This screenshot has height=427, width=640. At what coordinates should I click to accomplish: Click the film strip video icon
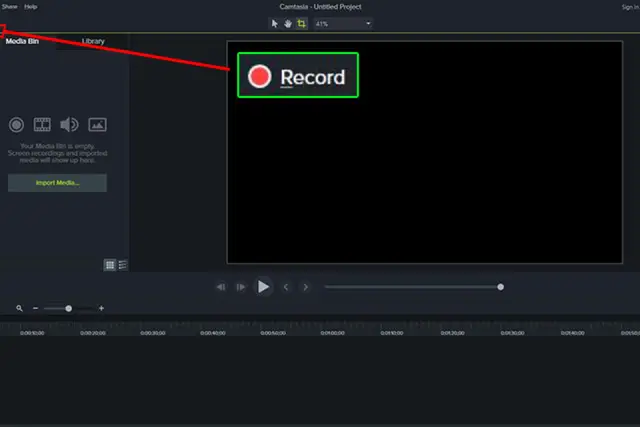point(42,125)
